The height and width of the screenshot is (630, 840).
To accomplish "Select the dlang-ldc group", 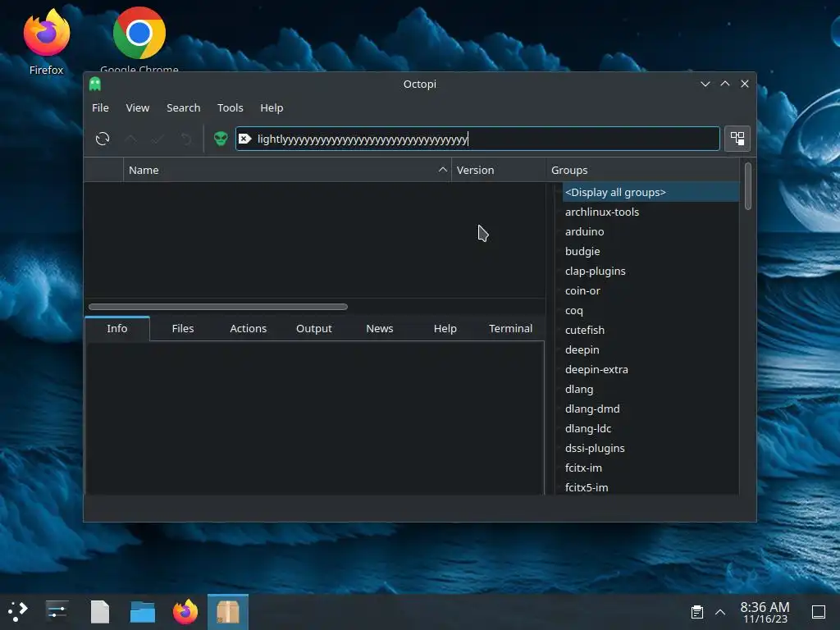I will 651,428.
